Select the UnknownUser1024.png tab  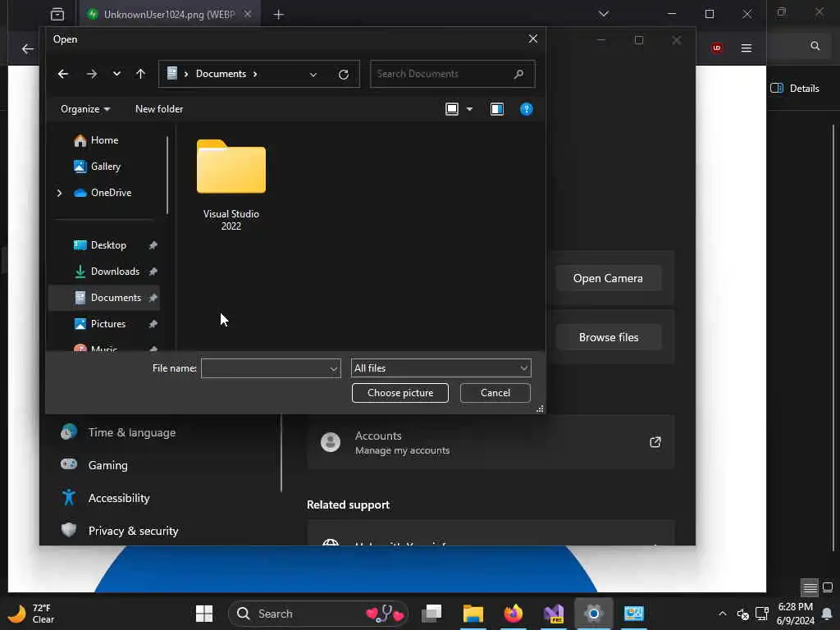pos(169,15)
